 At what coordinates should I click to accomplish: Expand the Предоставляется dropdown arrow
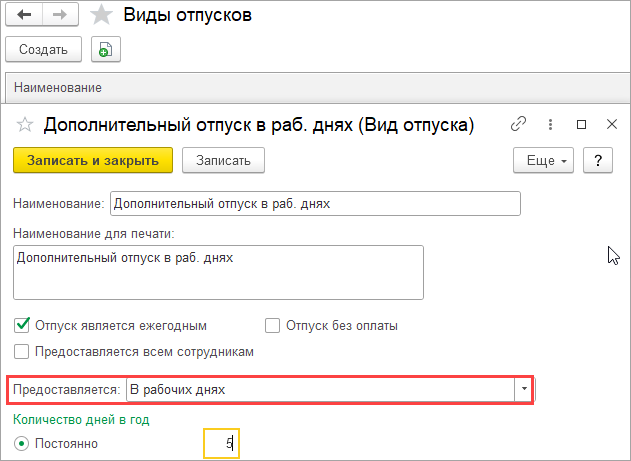point(522,389)
